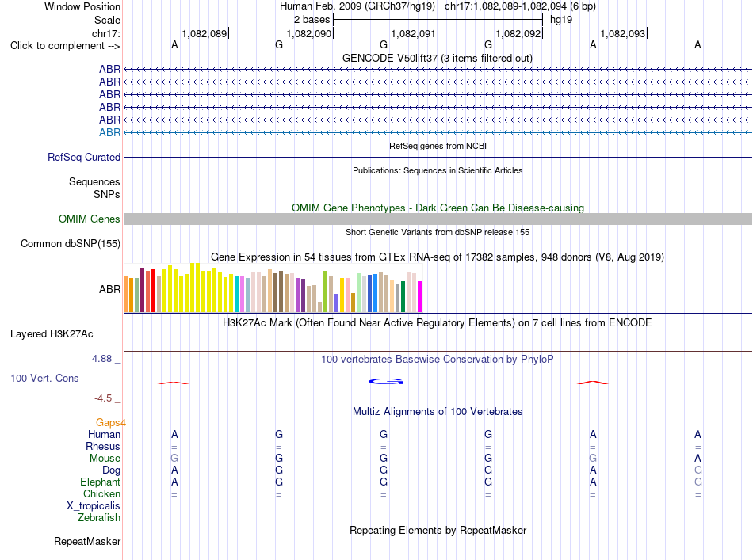The width and height of the screenshot is (753, 560).
Task: Click the SNPs track label
Action: click(x=107, y=194)
